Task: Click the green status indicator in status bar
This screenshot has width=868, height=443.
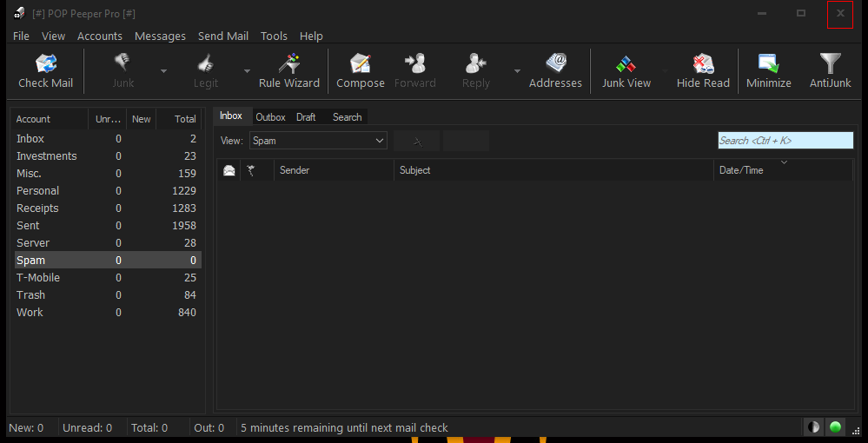Action: (x=835, y=427)
